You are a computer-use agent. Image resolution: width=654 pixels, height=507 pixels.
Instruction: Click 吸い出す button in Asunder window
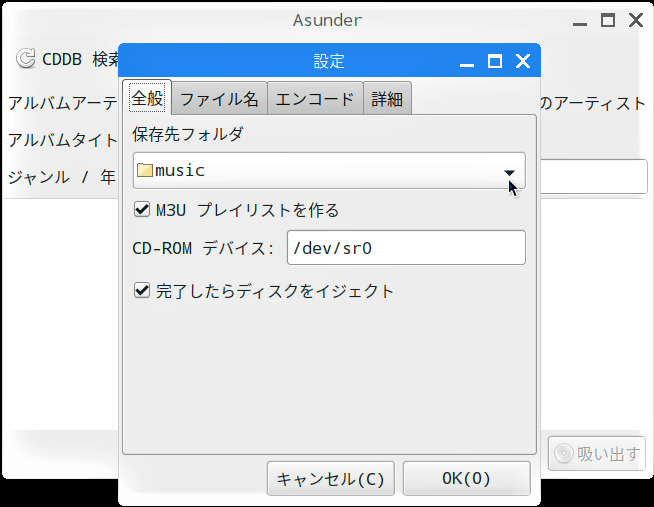(597, 454)
